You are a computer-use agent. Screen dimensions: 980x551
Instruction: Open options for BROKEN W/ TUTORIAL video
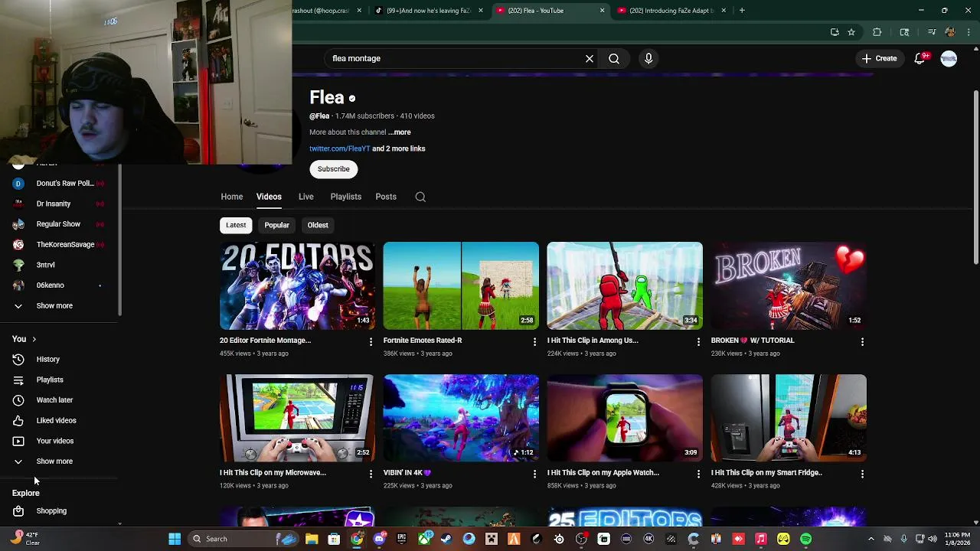[862, 341]
